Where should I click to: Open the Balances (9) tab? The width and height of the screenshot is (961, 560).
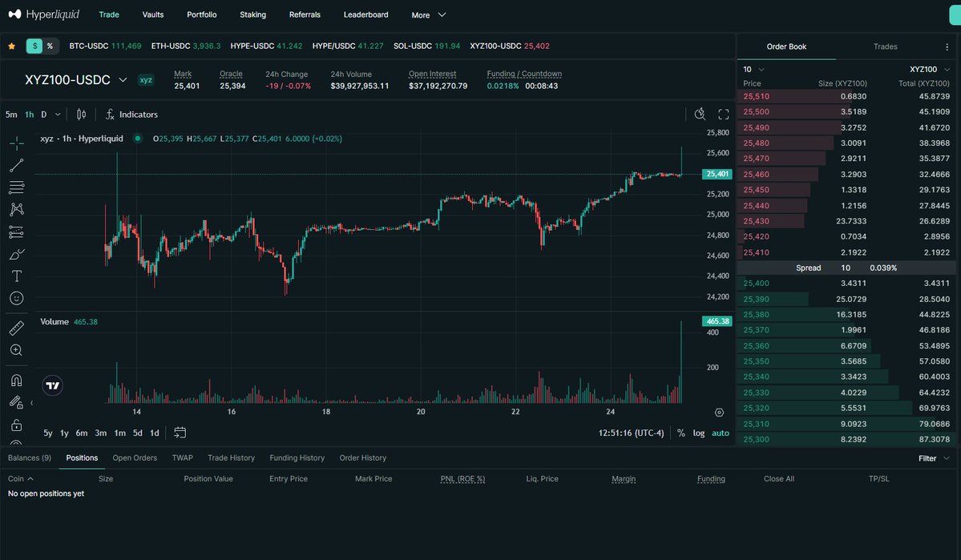[30, 457]
